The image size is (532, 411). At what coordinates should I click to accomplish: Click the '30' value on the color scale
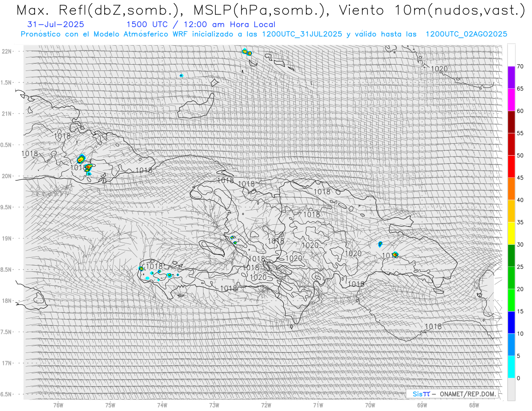520,244
